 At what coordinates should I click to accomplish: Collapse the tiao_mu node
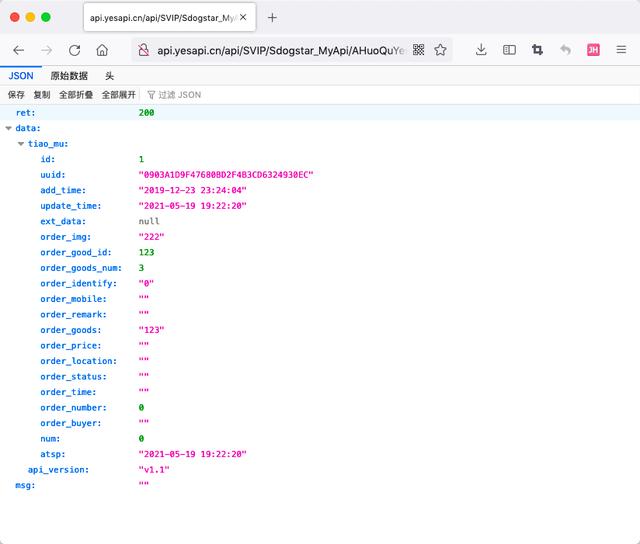[x=21, y=144]
